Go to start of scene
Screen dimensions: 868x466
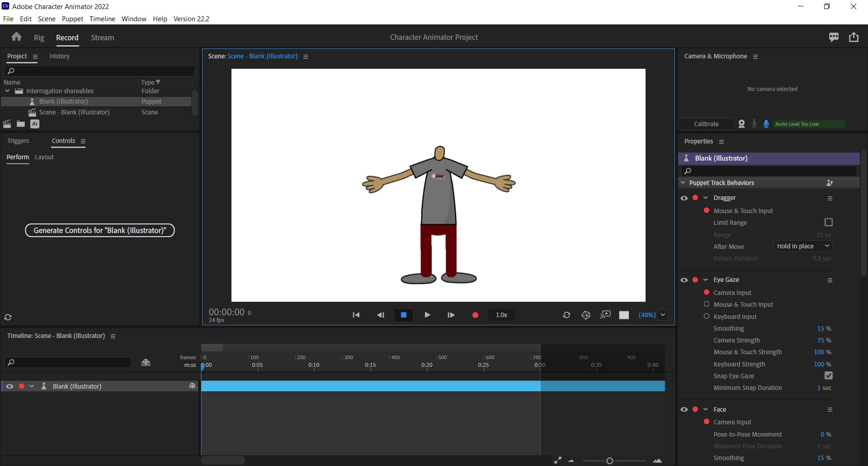coord(356,315)
